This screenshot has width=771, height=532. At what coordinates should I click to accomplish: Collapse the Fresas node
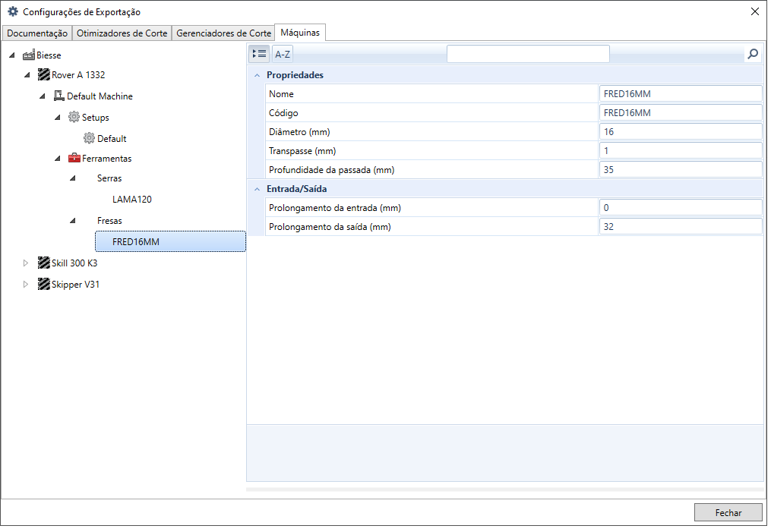73,221
